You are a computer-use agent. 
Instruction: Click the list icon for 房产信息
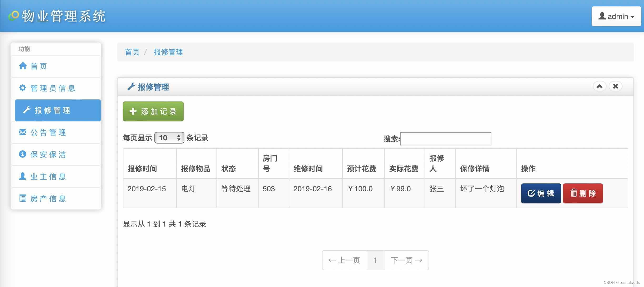pyautogui.click(x=23, y=198)
